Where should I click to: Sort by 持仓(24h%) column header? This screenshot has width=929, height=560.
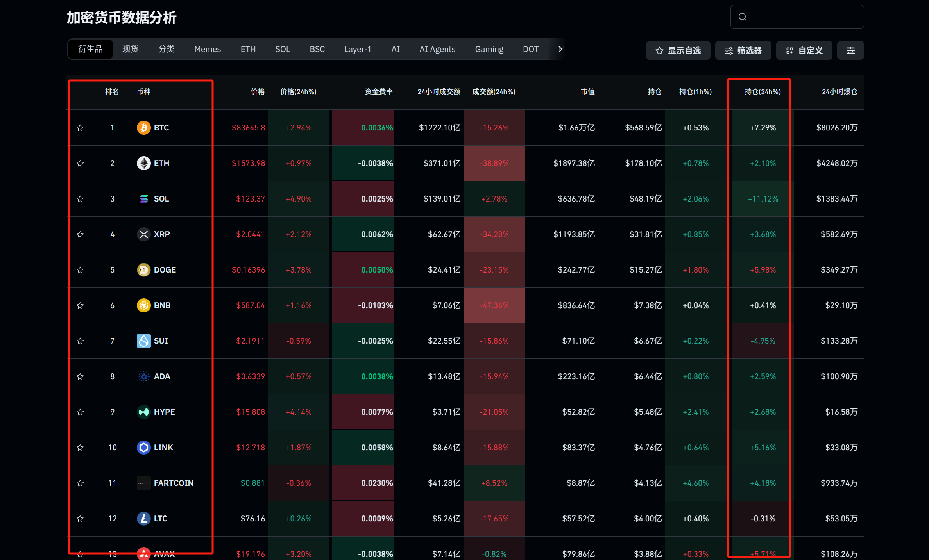tap(762, 92)
